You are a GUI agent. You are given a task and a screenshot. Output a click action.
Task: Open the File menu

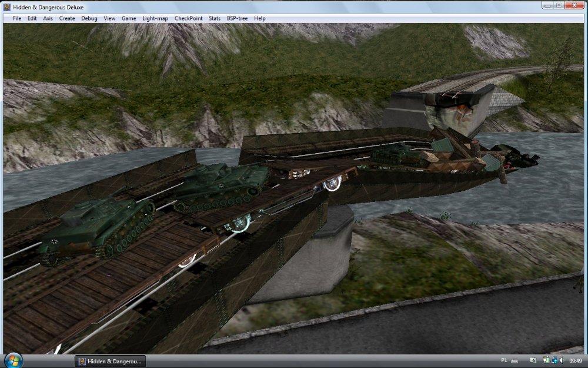(x=17, y=18)
